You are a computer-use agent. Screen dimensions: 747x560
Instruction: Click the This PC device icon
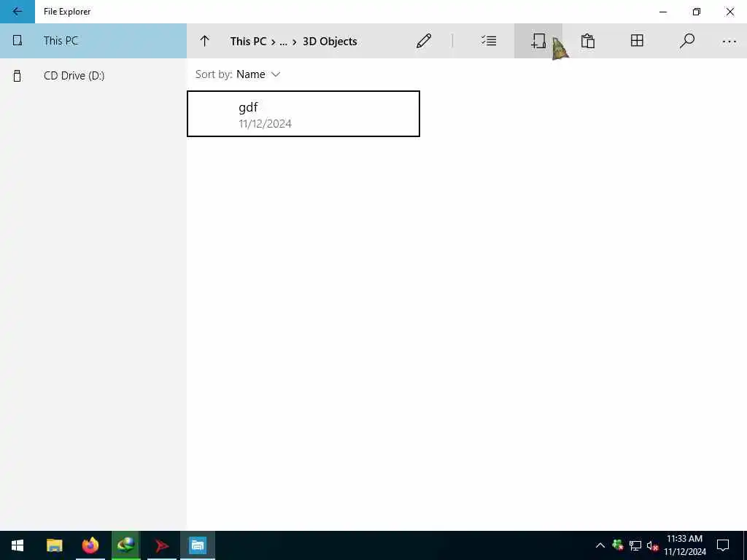point(18,41)
